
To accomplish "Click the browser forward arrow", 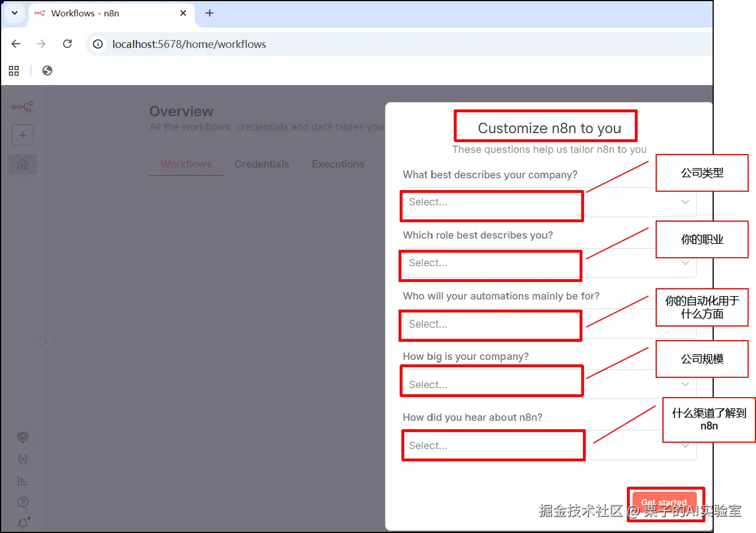I will (41, 44).
